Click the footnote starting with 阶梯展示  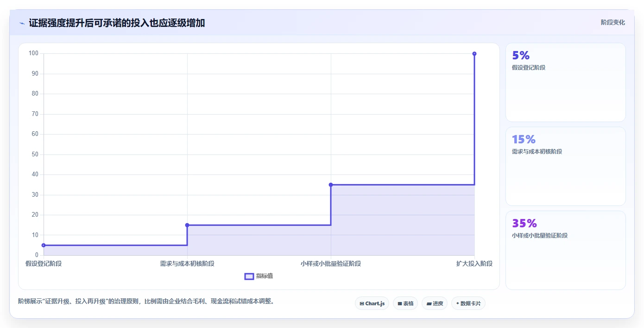(147, 302)
